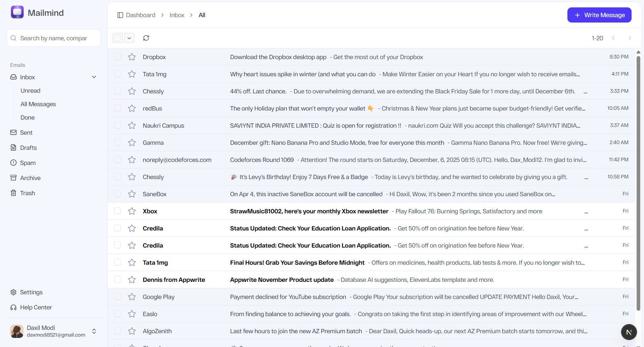Image resolution: width=644 pixels, height=347 pixels.
Task: Open the Unread messages folder
Action: (x=30, y=91)
